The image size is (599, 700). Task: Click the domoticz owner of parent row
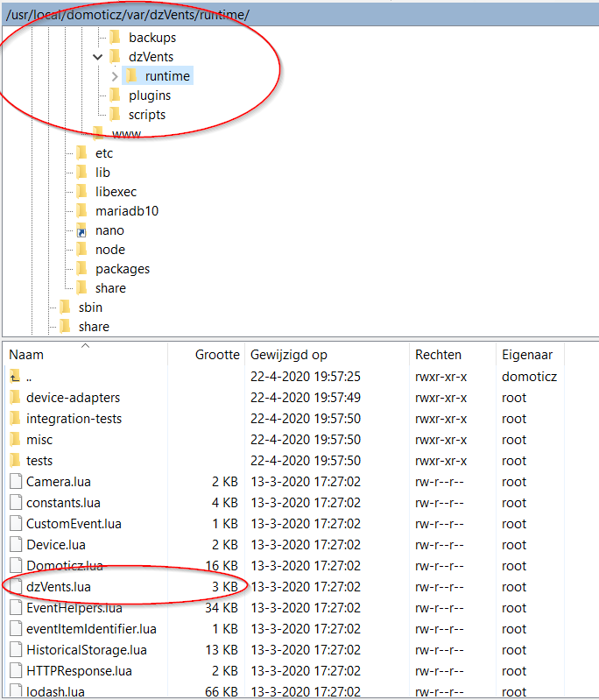coord(529,377)
